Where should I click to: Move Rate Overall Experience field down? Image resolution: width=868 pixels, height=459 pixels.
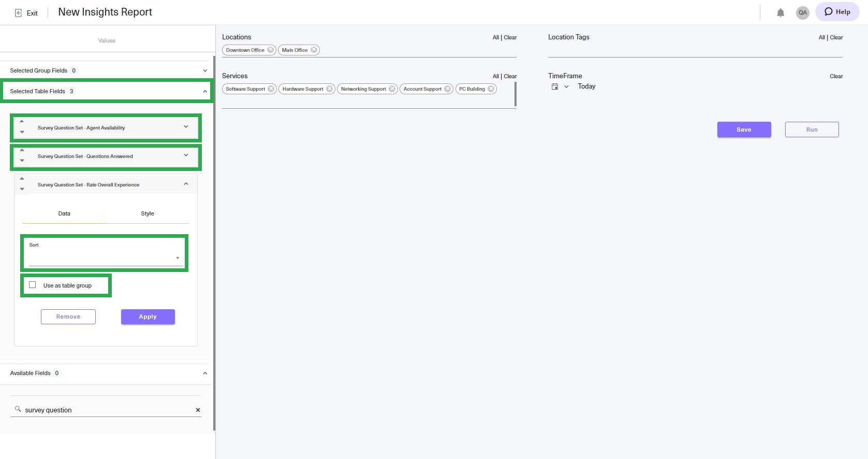[x=22, y=189]
